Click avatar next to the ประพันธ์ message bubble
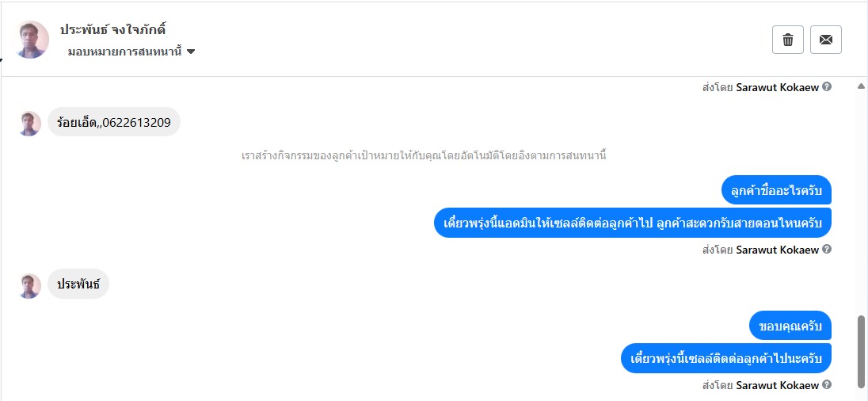The width and height of the screenshot is (868, 401). pyautogui.click(x=30, y=285)
